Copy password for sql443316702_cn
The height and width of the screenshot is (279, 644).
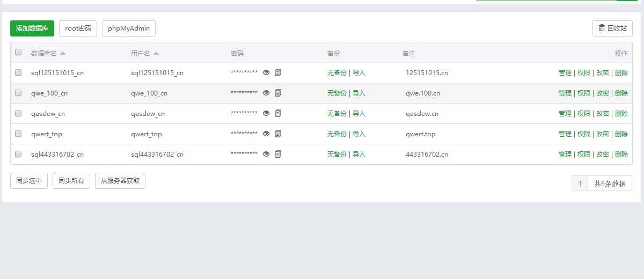coord(278,154)
